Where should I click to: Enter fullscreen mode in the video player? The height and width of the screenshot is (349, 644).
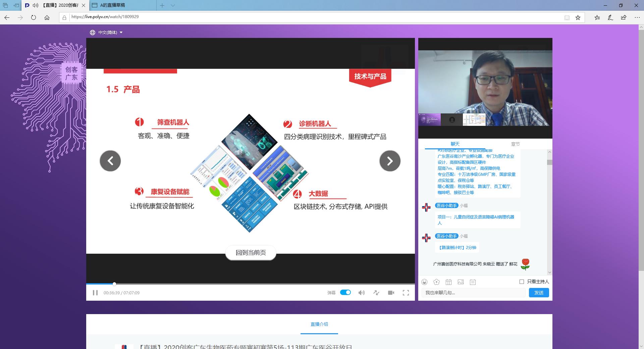406,293
